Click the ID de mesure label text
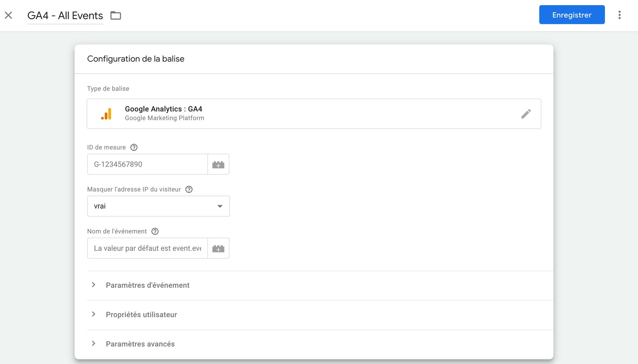This screenshot has height=364, width=638. point(107,147)
